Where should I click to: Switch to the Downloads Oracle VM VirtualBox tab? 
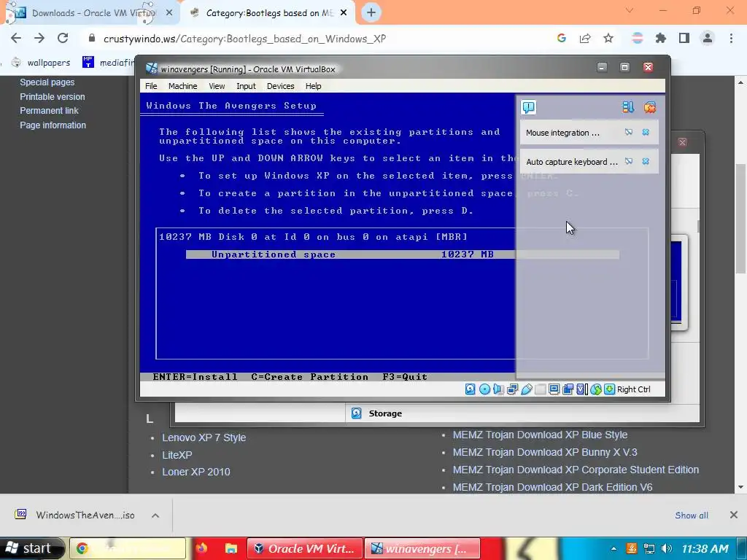tap(90, 13)
